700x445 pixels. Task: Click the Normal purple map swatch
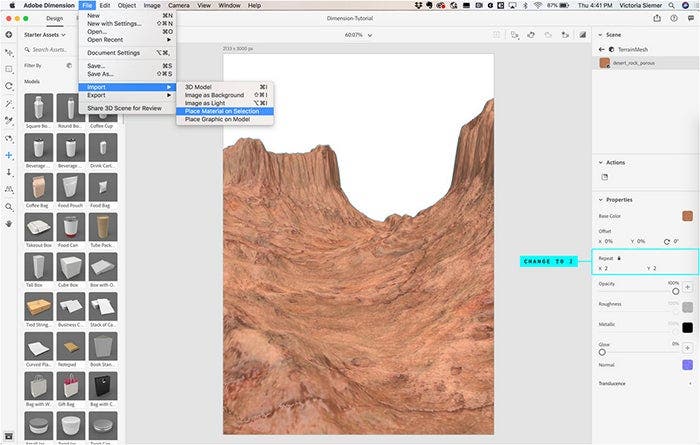pos(688,365)
